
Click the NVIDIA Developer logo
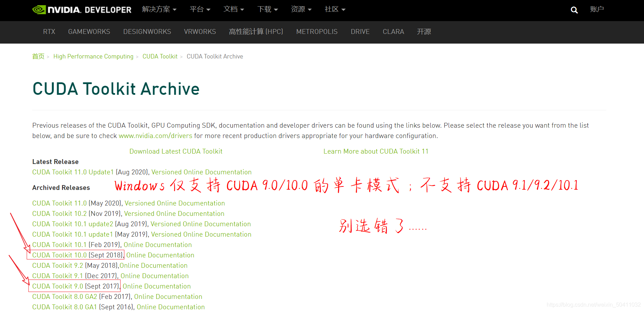point(82,10)
